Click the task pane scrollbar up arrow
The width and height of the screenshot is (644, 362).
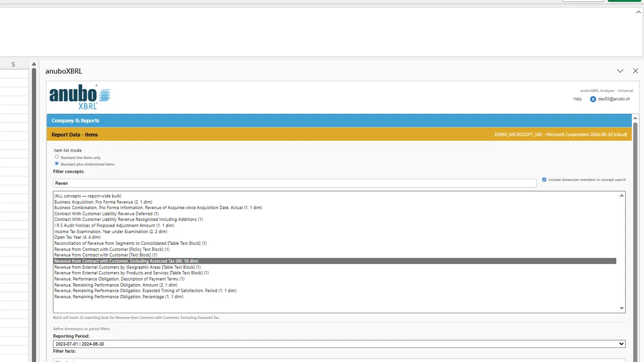(635, 118)
